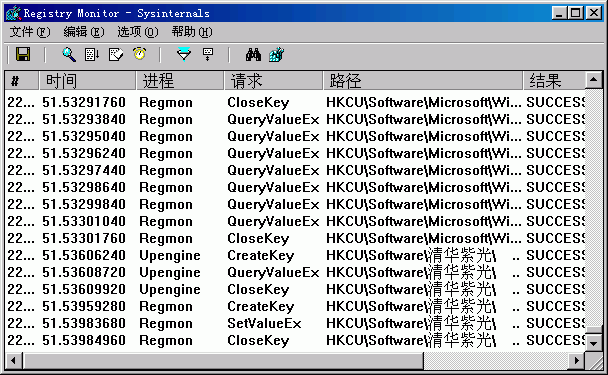608x375 pixels.
Task: Select the time value 51.53291760
Action: [x=84, y=102]
